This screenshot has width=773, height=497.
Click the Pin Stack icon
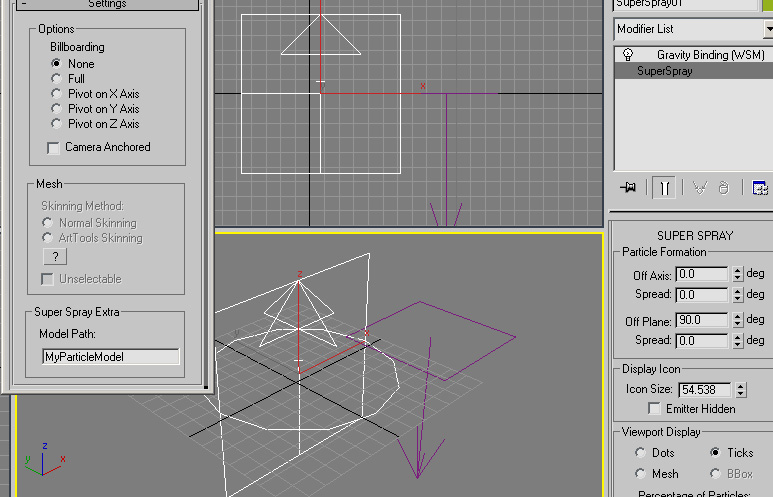tap(628, 187)
